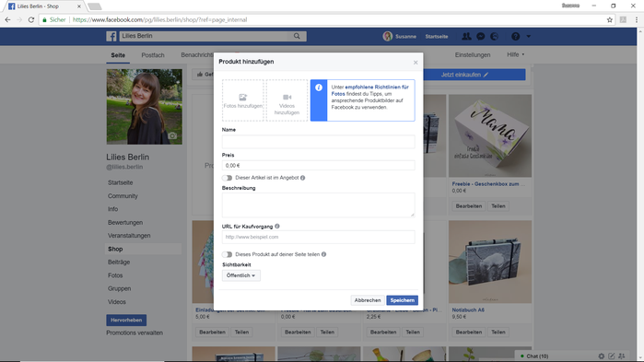Open notifications globe icon
Image resolution: width=644 pixels, height=362 pixels.
pyautogui.click(x=495, y=37)
